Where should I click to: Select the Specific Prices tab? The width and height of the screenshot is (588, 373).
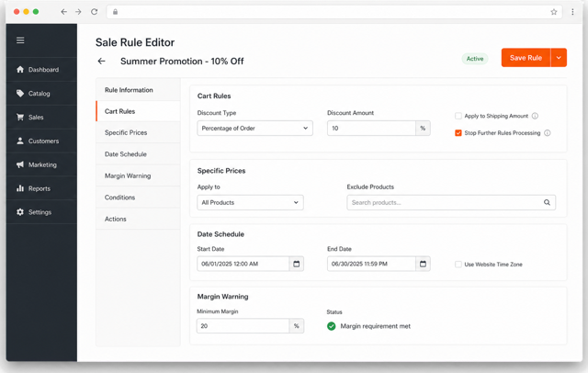coord(138,132)
